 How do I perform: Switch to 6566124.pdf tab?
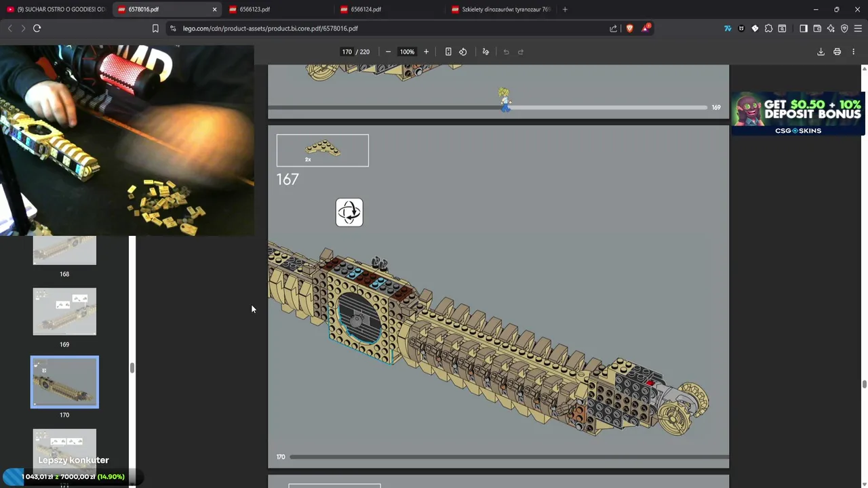(389, 9)
